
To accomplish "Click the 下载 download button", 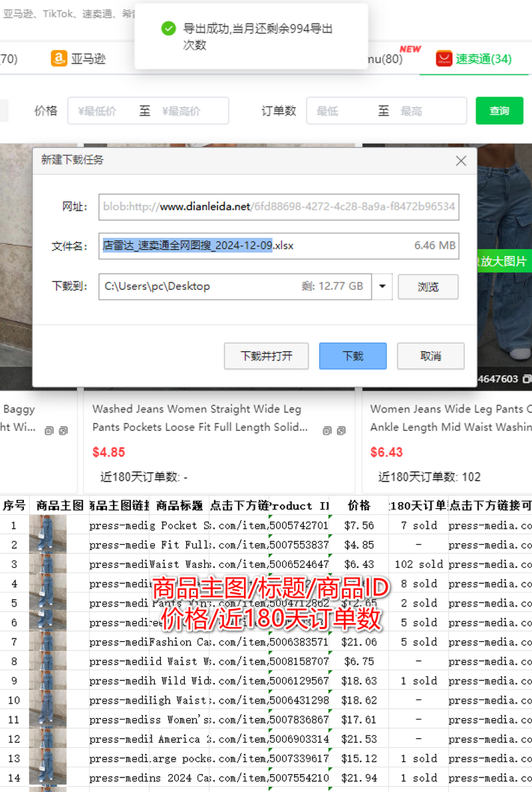I will tap(352, 356).
